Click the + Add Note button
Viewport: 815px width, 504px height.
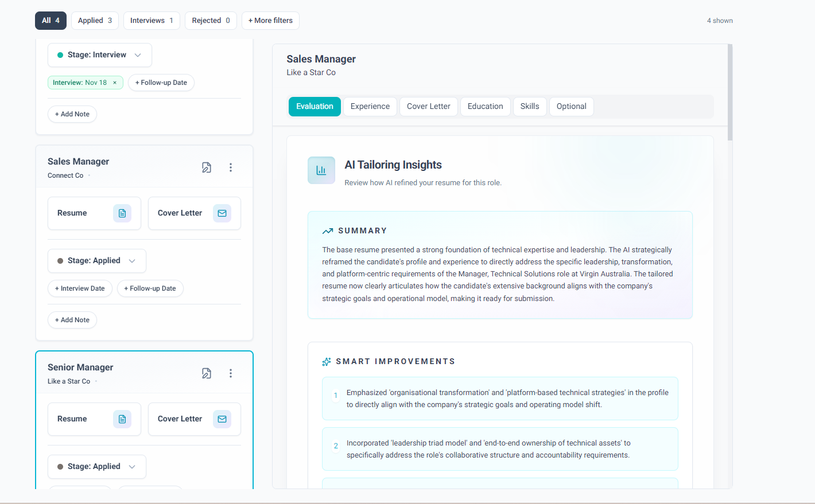click(x=72, y=114)
